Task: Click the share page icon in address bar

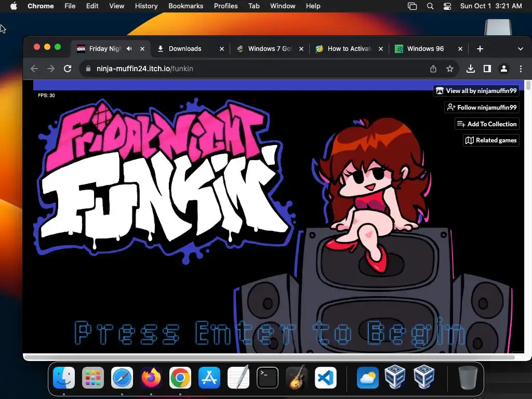Action: tap(433, 69)
